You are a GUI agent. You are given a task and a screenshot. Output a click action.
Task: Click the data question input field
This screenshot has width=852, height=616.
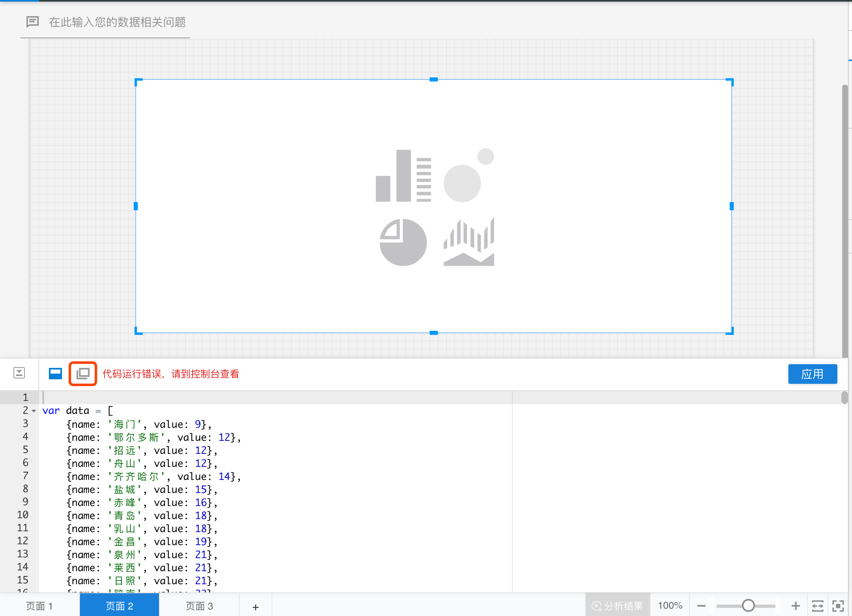point(117,22)
